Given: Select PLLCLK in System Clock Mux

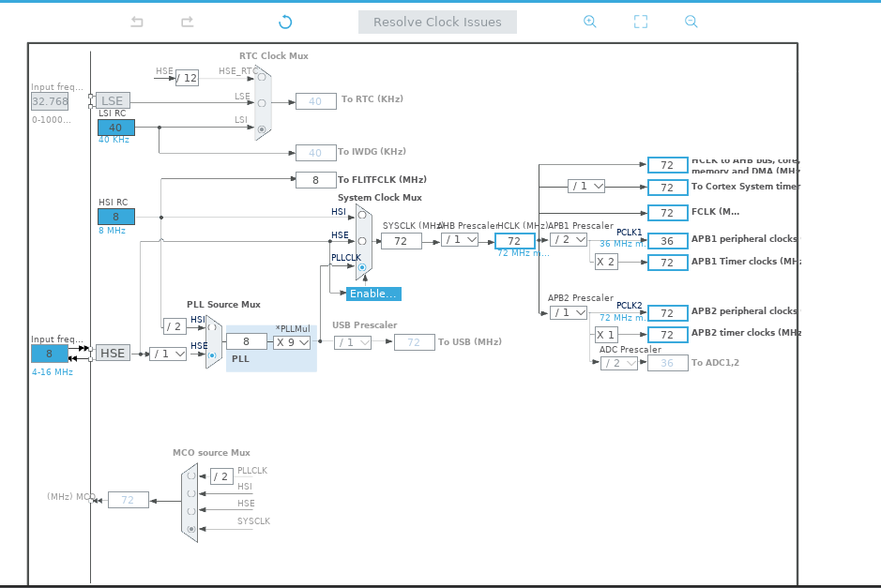Looking at the screenshot, I should point(362,267).
